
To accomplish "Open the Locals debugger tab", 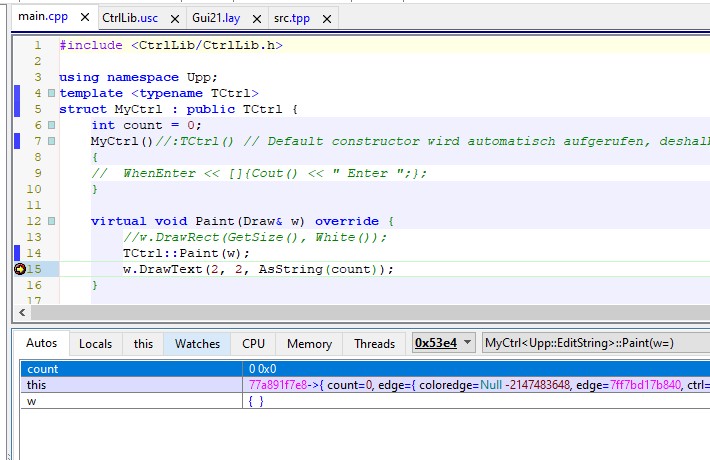I will pyautogui.click(x=96, y=343).
